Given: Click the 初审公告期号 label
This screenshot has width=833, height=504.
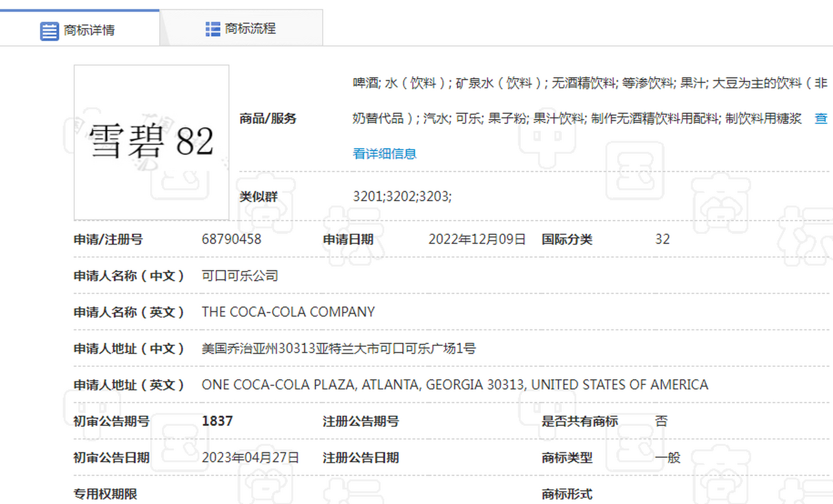Looking at the screenshot, I should point(112,421).
